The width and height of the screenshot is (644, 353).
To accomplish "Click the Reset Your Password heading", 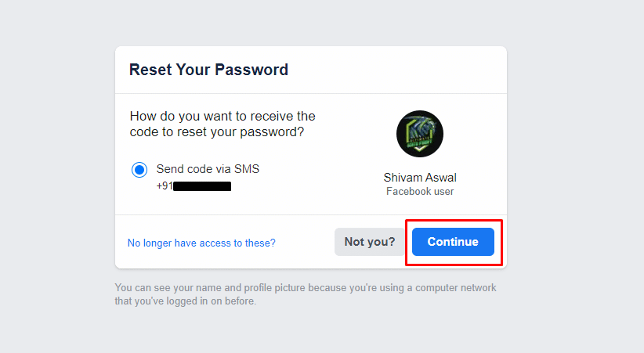I will pyautogui.click(x=208, y=70).
